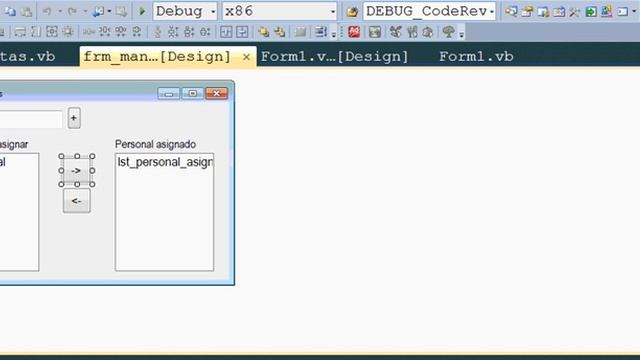Click the Navigate Backward icon

click(98, 11)
